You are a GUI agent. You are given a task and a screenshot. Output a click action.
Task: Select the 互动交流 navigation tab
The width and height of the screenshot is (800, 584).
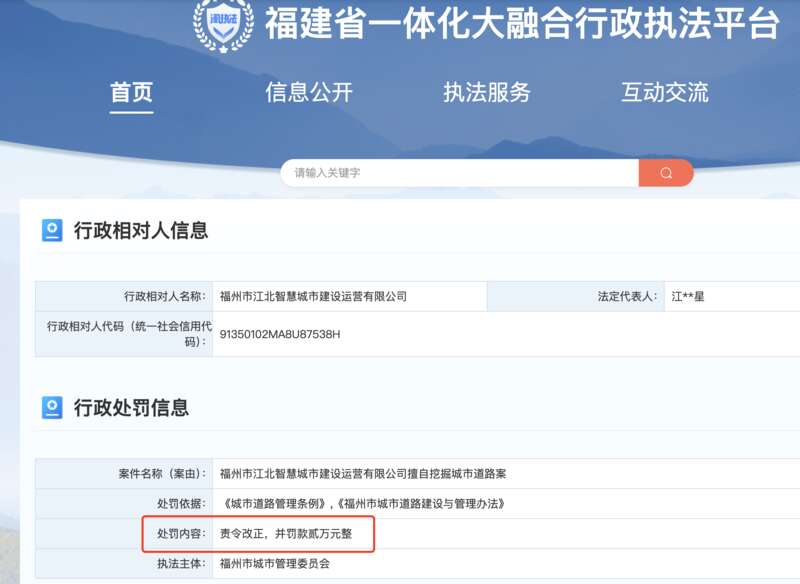(x=665, y=93)
